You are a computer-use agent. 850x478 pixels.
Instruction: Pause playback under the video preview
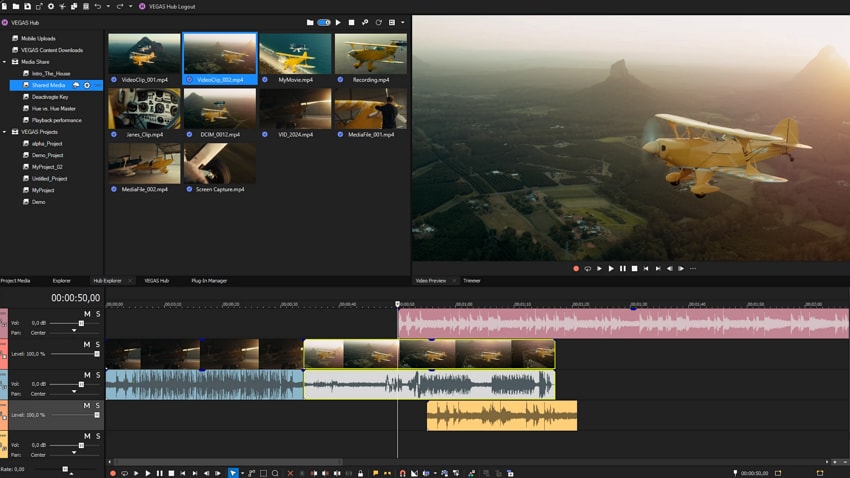[x=623, y=268]
